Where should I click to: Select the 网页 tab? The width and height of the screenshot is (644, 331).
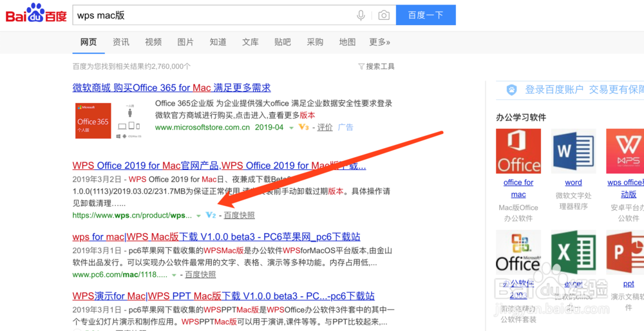click(88, 42)
